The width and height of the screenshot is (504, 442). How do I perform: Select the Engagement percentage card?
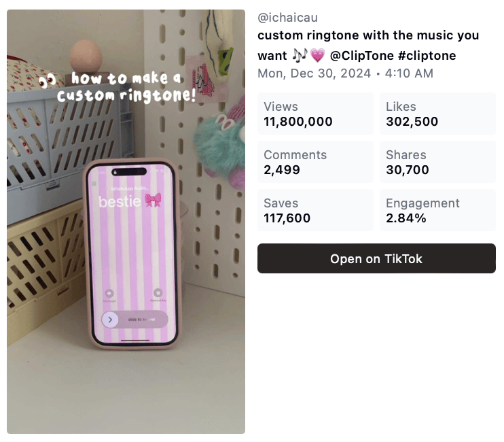(437, 210)
